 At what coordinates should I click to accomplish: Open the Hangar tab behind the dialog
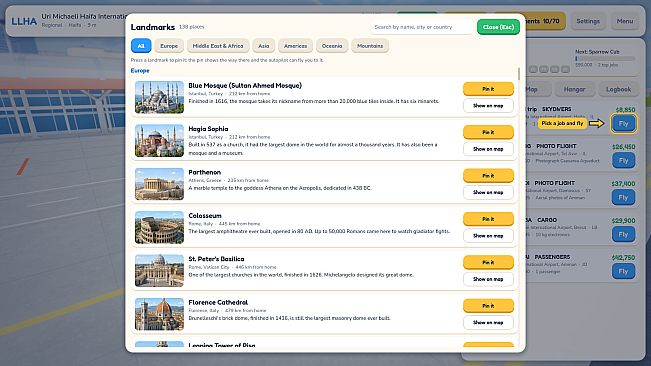click(574, 89)
